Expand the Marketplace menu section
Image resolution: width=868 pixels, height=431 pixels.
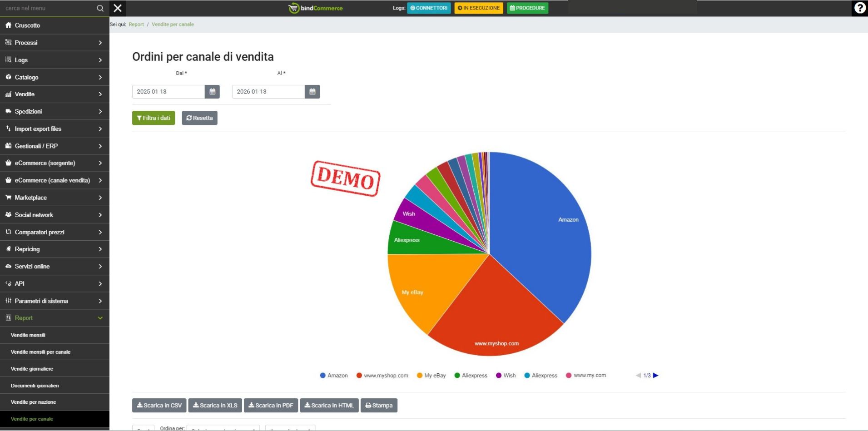coord(55,198)
